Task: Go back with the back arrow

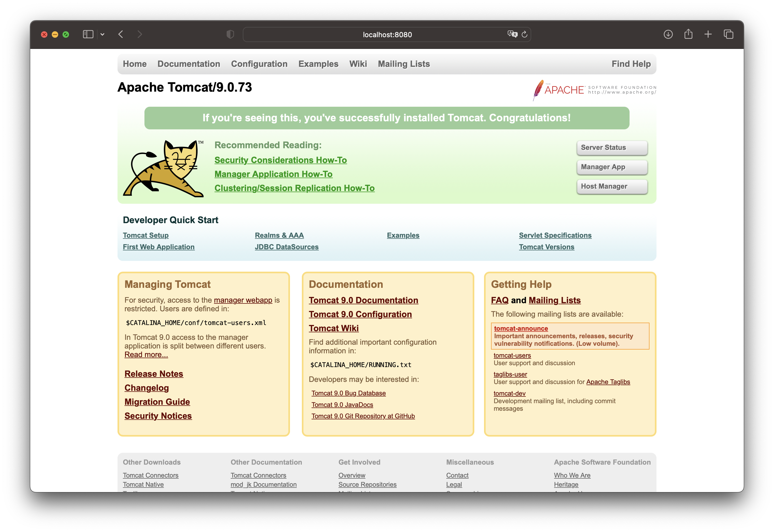Action: pyautogui.click(x=121, y=34)
